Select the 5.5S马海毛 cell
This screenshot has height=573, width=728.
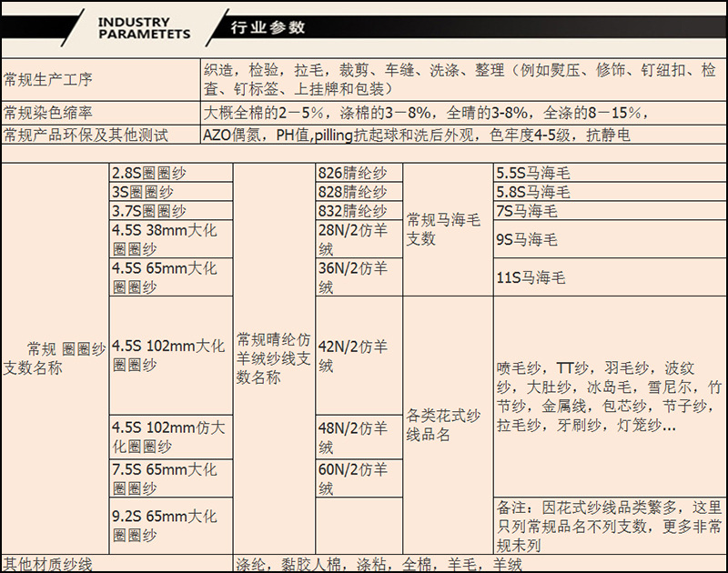tap(610, 173)
